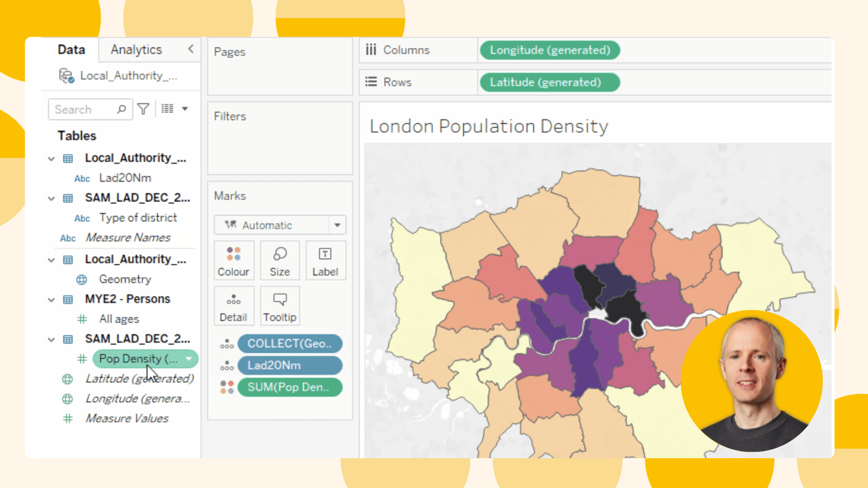Click the number icon beside Pop Density
The image size is (868, 488).
point(82,359)
